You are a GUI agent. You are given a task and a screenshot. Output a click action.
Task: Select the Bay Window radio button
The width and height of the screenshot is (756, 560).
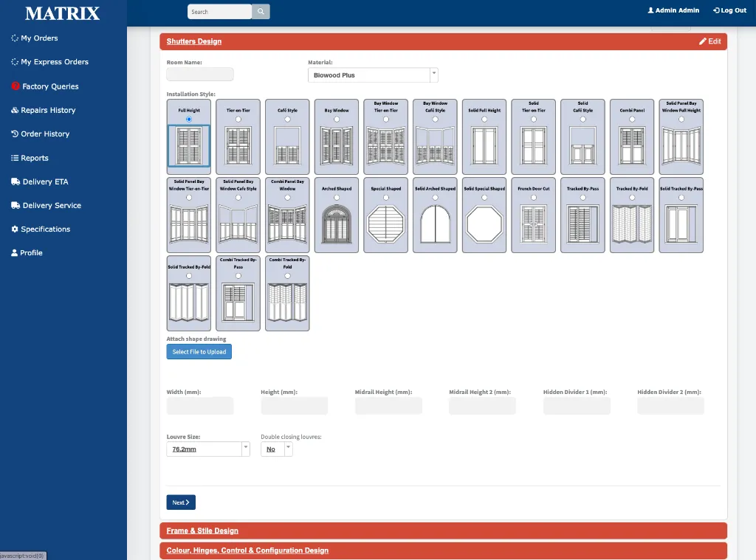click(337, 119)
